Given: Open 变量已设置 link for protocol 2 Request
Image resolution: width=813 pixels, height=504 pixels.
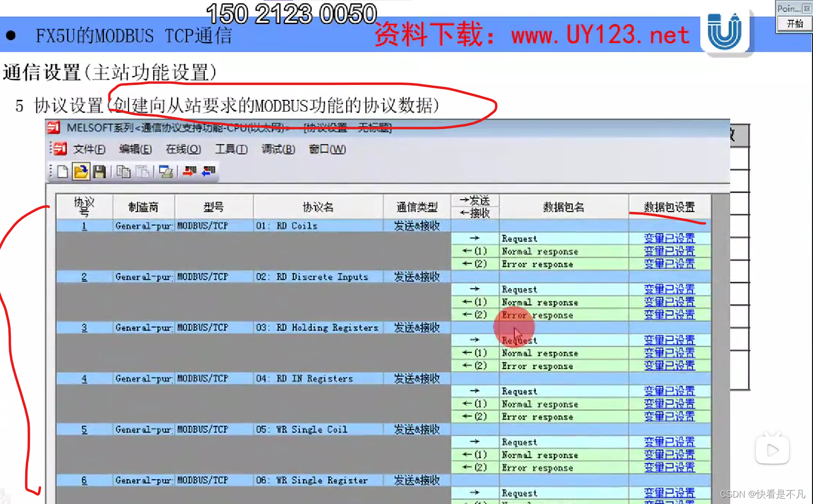Looking at the screenshot, I should pos(670,289).
